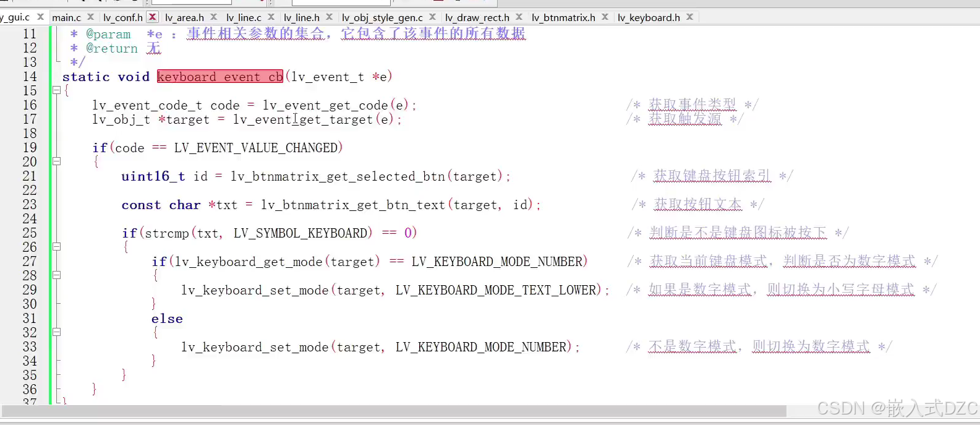Click lv_event_code_t type on line 16
Image resolution: width=980 pixels, height=425 pixels.
(x=147, y=105)
